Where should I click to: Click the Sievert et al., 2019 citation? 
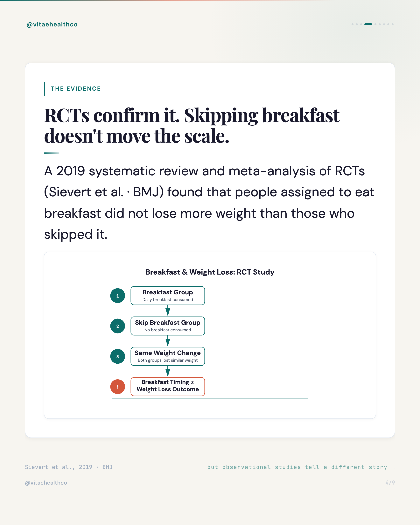coord(69,467)
